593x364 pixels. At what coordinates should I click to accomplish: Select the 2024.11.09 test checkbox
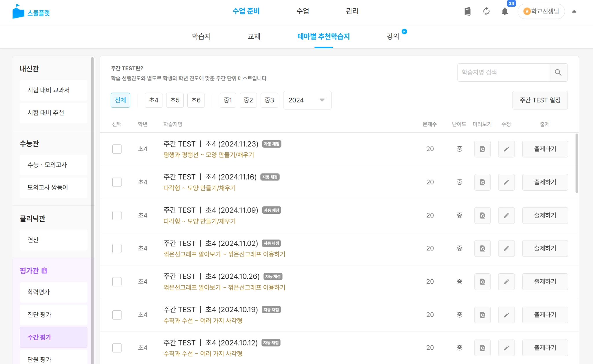click(x=117, y=215)
